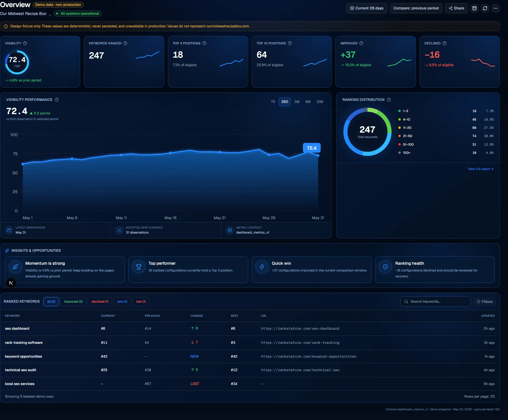The image size is (508, 420).
Task: Click the orange 21–50 legend dot
Action: point(400,136)
